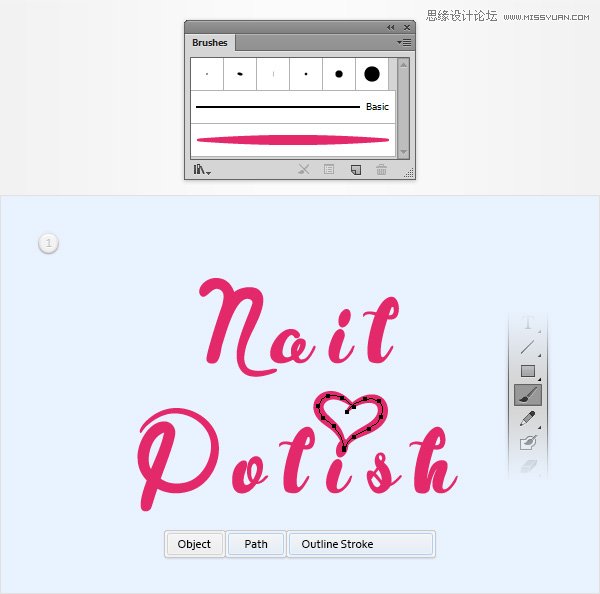
Task: Click the Brushes panel resize grip
Action: pyautogui.click(x=409, y=173)
